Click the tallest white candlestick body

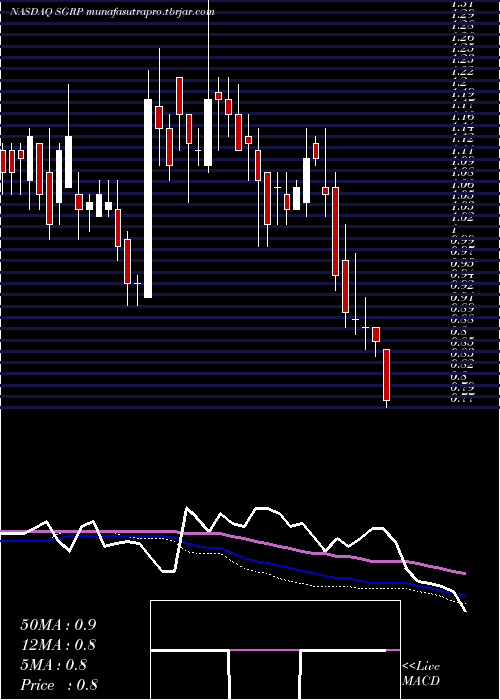148,198
